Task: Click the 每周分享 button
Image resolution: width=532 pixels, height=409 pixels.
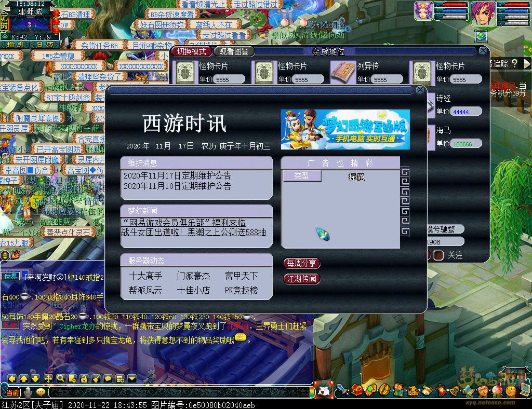Action: pyautogui.click(x=302, y=263)
